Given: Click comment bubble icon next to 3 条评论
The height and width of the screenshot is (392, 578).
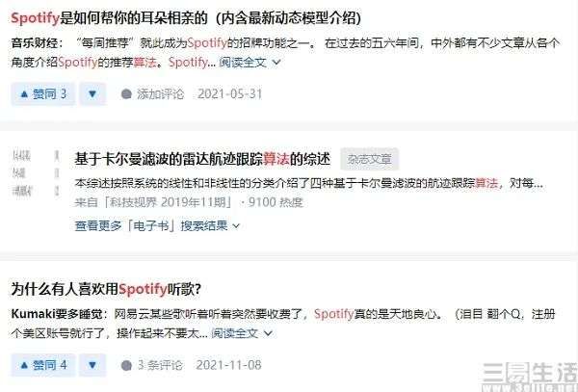Looking at the screenshot, I should (126, 365).
